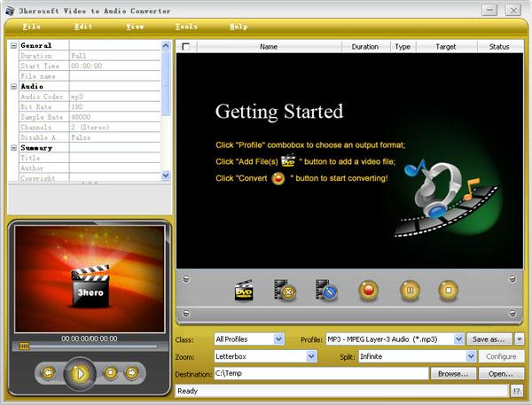This screenshot has width=532, height=405.
Task: Click the preview seek slider handle
Action: click(25, 346)
